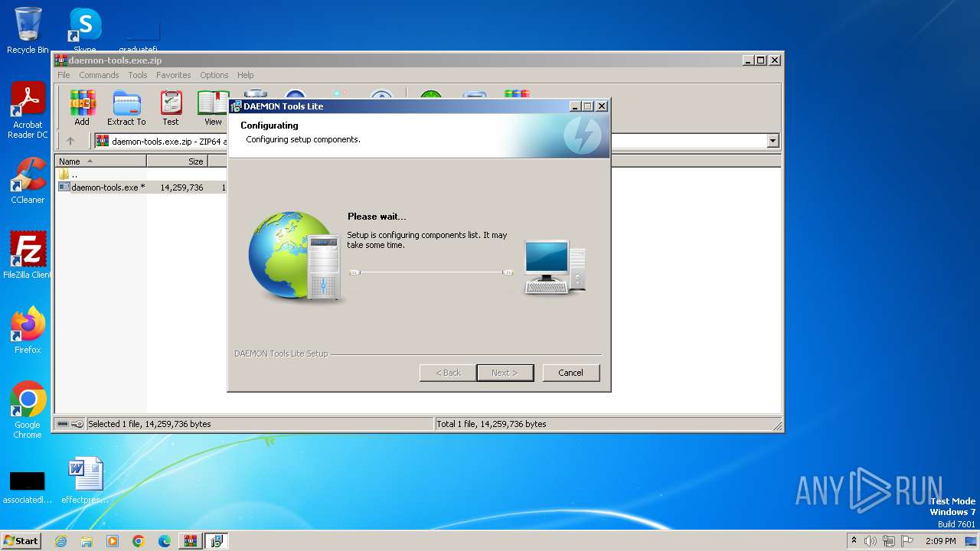The height and width of the screenshot is (551, 980).
Task: Click the Add archive toolbar icon in WinRAR
Action: [x=82, y=108]
